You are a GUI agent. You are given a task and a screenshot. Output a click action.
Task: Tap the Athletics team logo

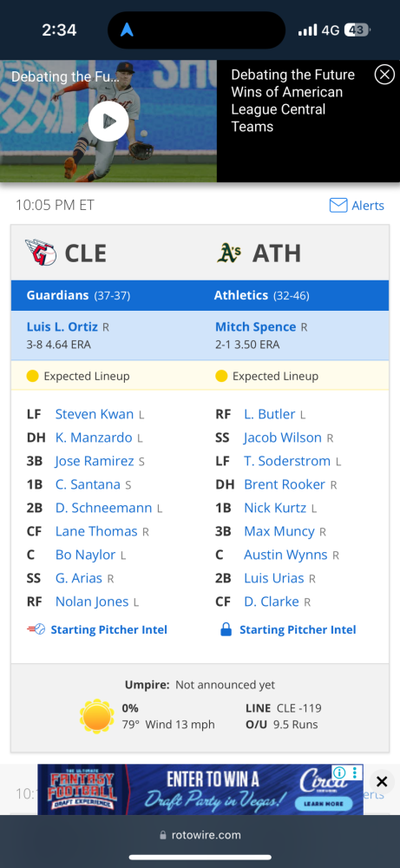coord(229,253)
